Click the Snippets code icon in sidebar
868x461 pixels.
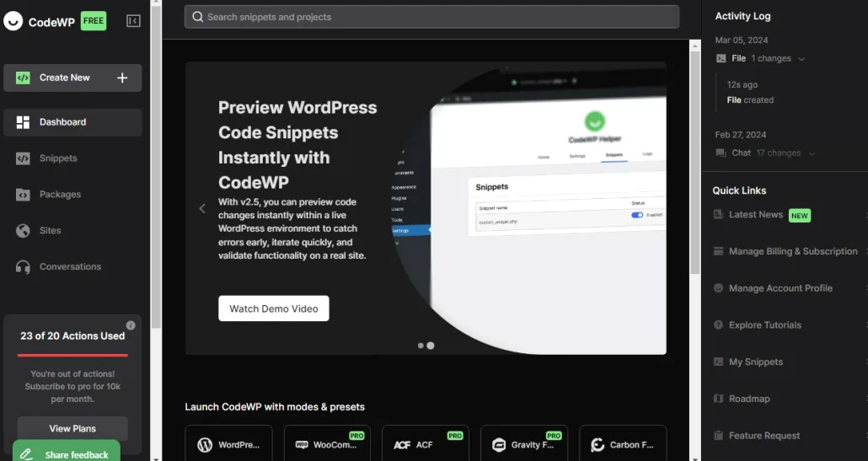coord(23,158)
